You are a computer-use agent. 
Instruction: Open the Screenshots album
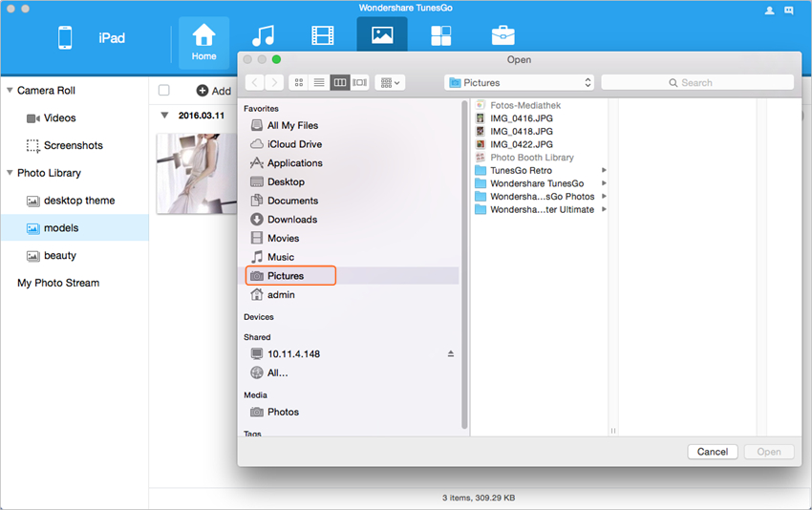75,145
